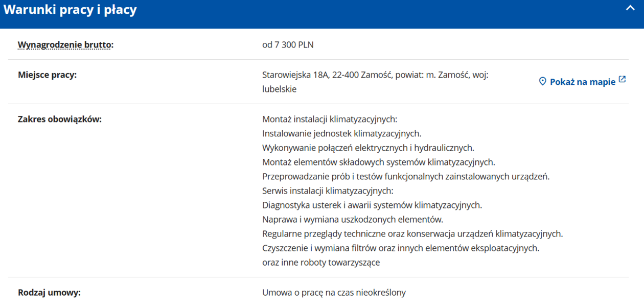Click the Czyszczenie i wymiana filtrów line
644x307 pixels.
(x=401, y=248)
